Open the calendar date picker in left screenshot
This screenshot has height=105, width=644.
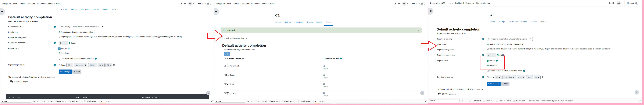[x=114, y=65]
